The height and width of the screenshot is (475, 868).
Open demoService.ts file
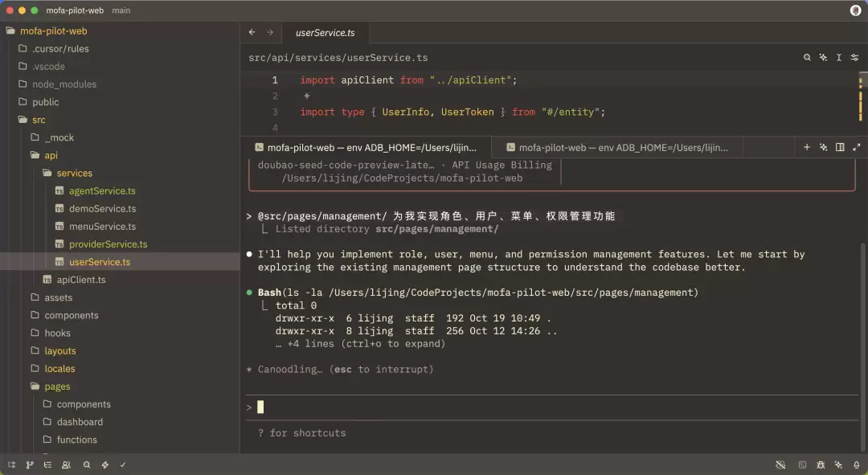(x=102, y=209)
